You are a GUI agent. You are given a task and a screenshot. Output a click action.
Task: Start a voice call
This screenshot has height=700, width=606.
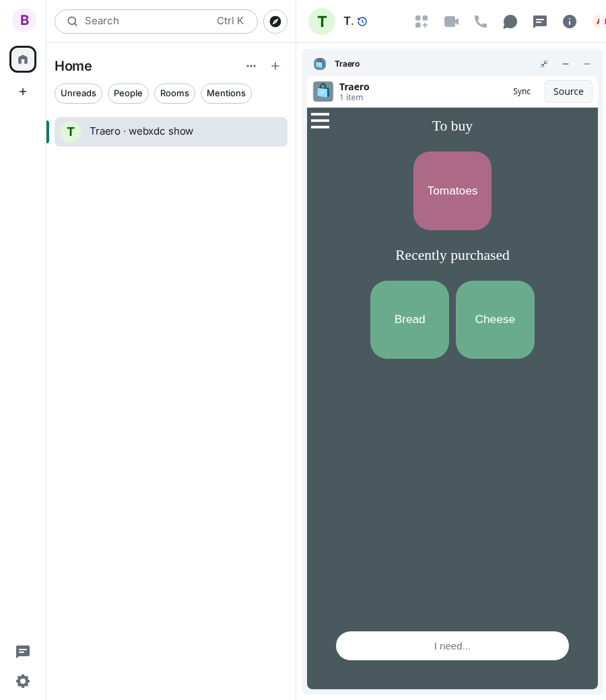pos(481,22)
